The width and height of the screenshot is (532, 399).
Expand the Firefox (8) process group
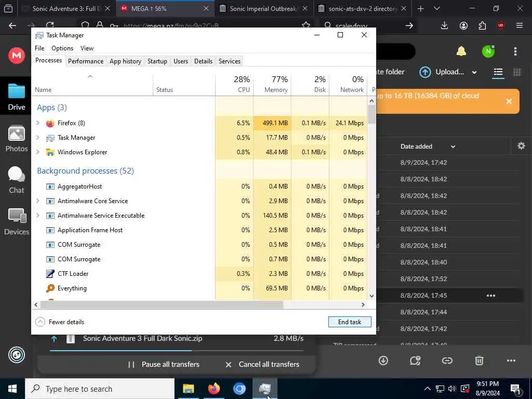(x=37, y=123)
